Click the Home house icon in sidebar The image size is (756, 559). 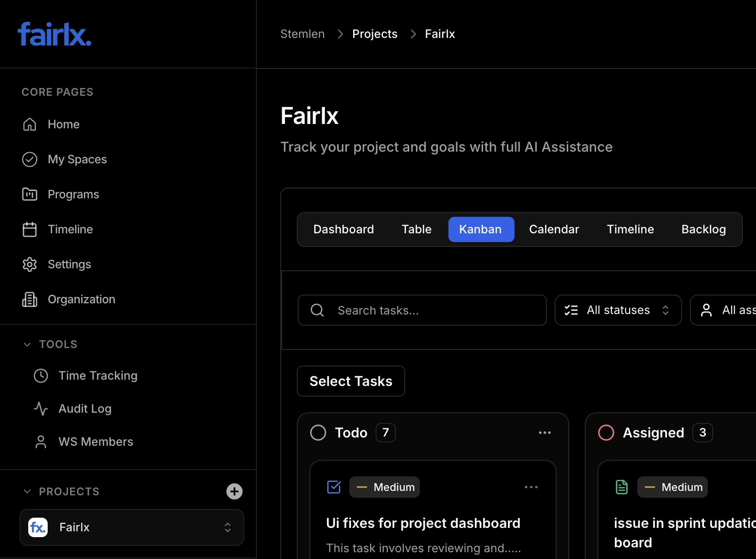30,124
